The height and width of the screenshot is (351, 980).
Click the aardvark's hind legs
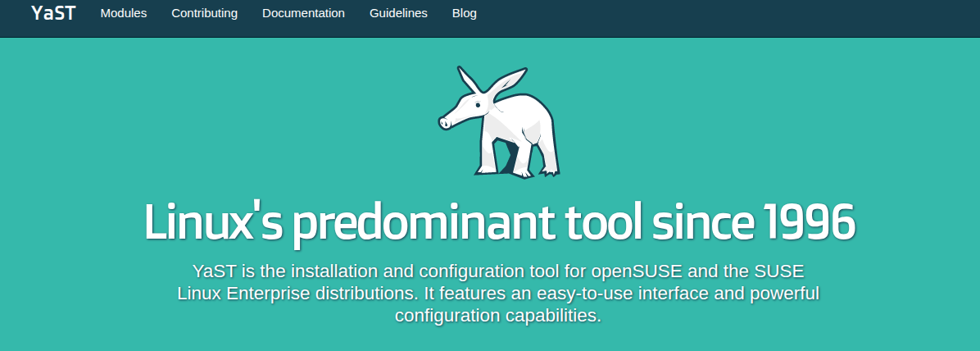pyautogui.click(x=545, y=156)
